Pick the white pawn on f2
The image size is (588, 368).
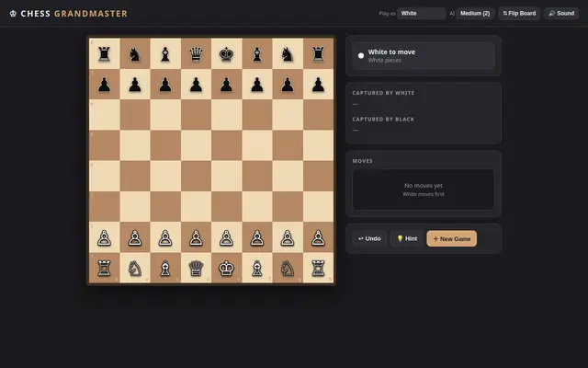[257, 237]
